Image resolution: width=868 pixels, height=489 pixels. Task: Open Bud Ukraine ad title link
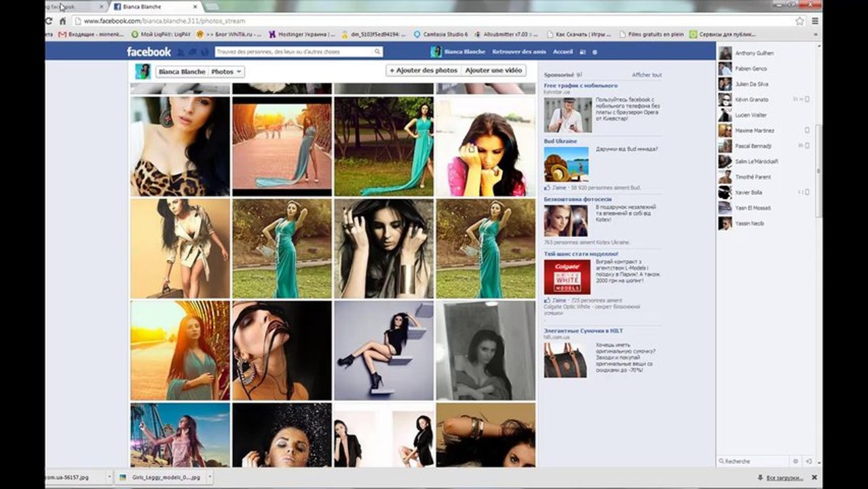[x=561, y=141]
